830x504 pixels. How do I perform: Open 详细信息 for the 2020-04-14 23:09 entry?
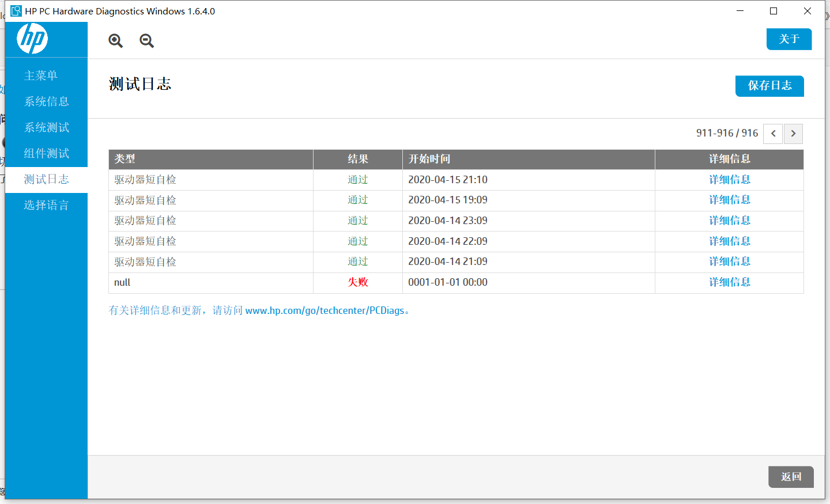(x=729, y=221)
